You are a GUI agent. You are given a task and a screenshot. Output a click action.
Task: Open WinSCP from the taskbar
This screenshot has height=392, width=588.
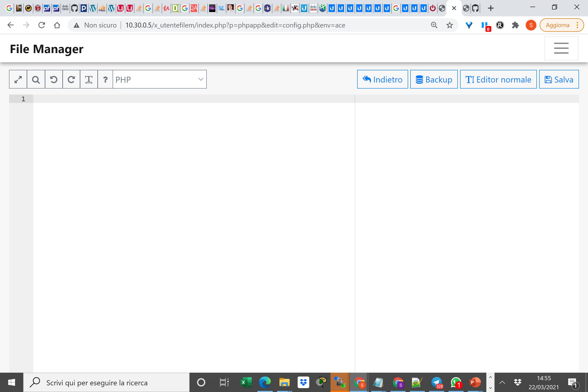(340, 382)
